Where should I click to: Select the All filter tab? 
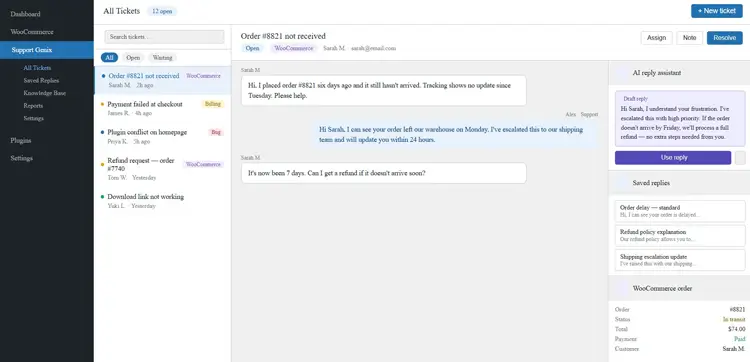click(109, 57)
